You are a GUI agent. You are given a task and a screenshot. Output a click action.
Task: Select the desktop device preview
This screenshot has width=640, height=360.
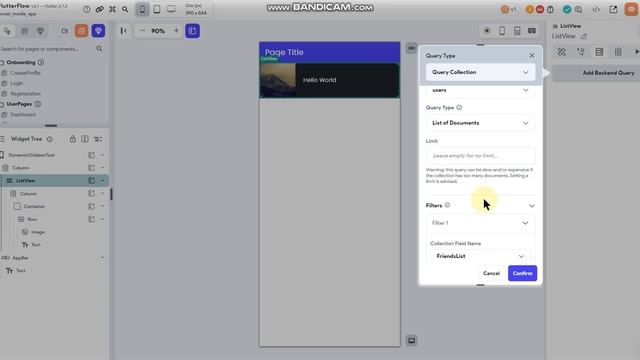(171, 9)
